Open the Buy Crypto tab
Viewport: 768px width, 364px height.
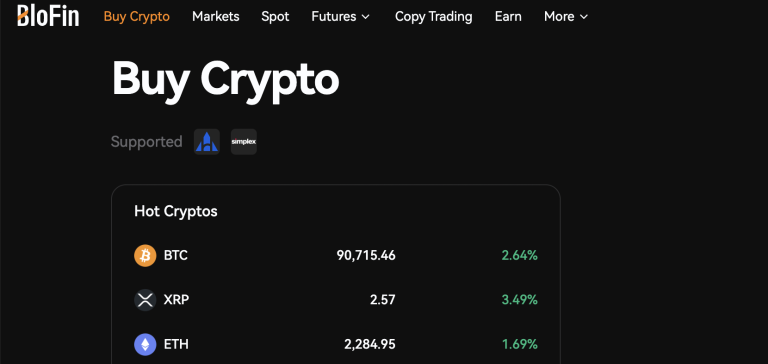coord(137,17)
